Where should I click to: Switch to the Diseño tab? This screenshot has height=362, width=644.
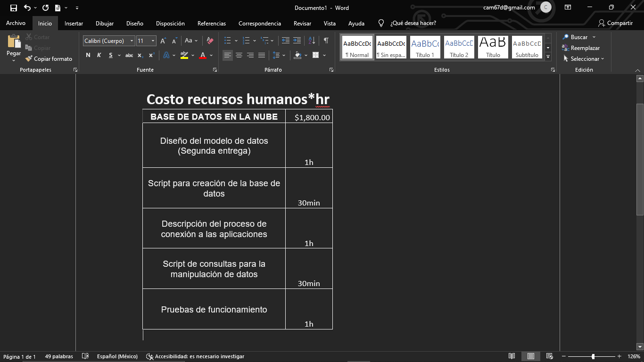click(x=135, y=23)
